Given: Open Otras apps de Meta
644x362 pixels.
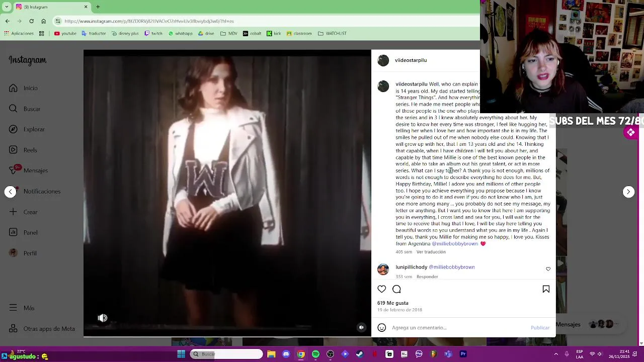Looking at the screenshot, I should tap(42, 329).
